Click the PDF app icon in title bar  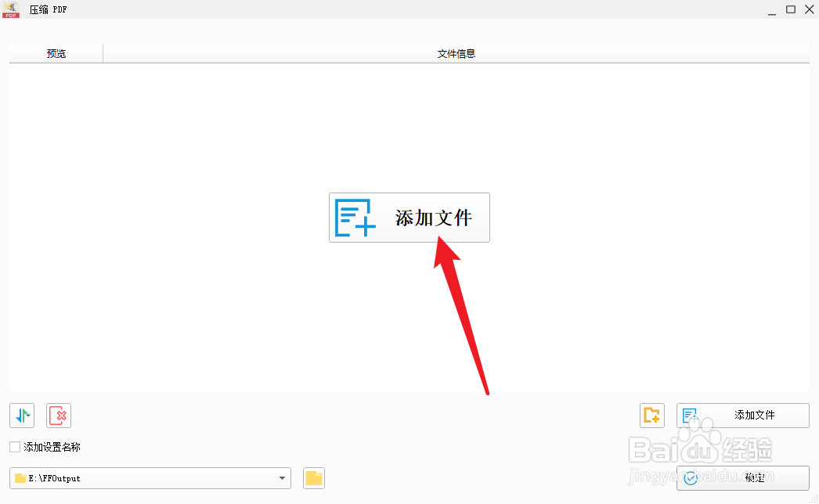point(11,9)
